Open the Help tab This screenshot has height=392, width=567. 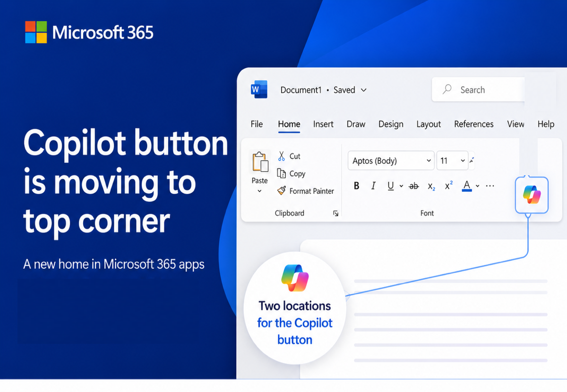pyautogui.click(x=546, y=124)
